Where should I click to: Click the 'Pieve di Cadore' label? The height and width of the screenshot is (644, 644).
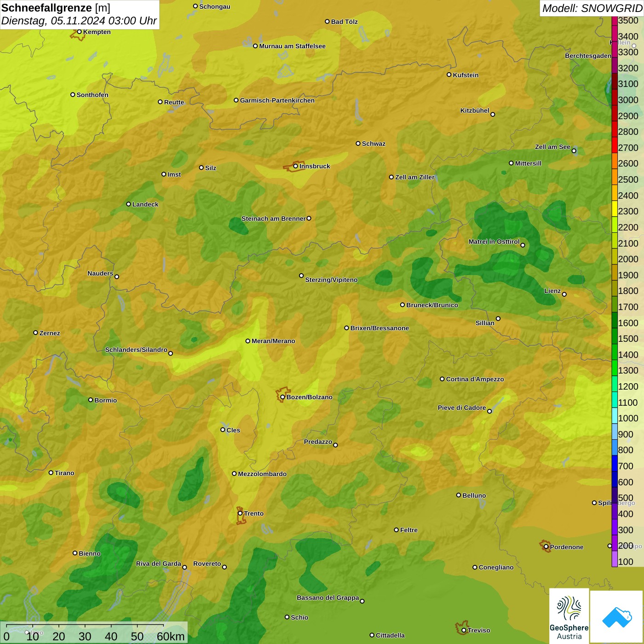click(x=462, y=408)
